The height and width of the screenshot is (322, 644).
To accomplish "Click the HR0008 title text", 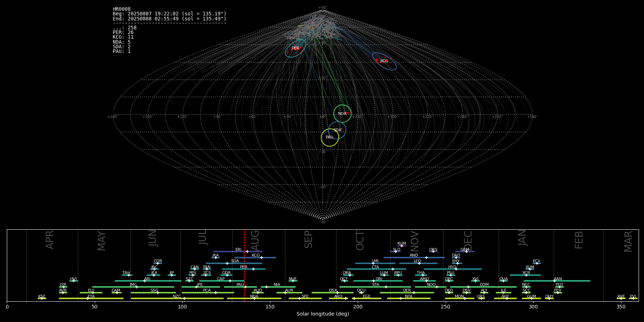I will (x=122, y=9).
